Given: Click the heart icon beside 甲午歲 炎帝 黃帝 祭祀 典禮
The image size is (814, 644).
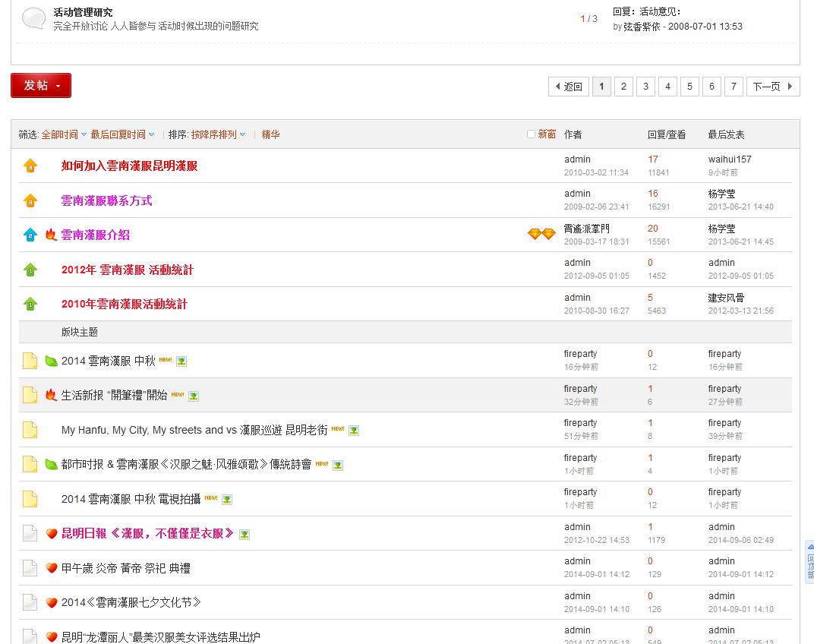Looking at the screenshot, I should click(52, 568).
